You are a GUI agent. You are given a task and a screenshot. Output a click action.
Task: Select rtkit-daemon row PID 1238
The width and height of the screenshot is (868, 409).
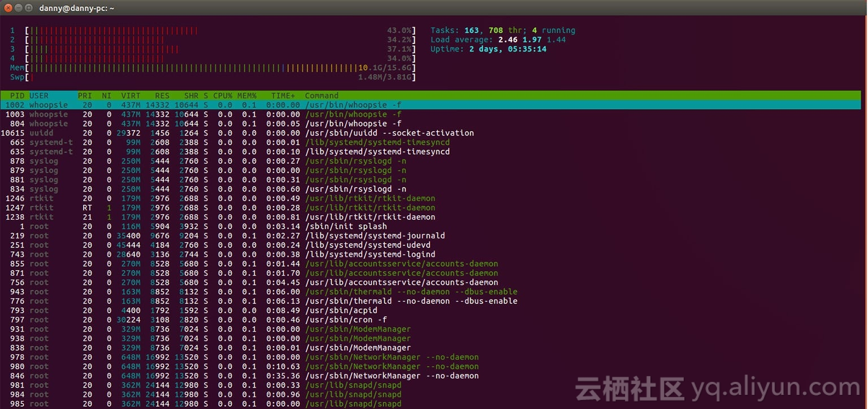[x=431, y=217]
